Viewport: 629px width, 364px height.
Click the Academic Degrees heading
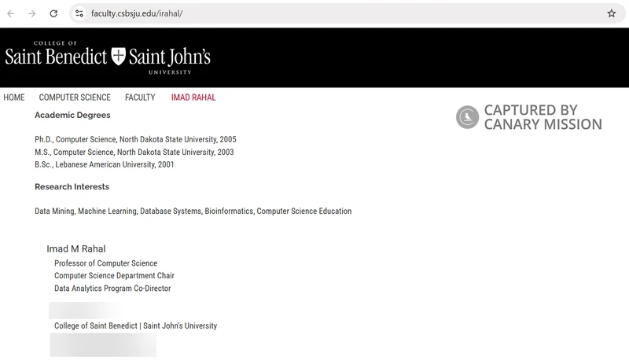pyautogui.click(x=72, y=116)
